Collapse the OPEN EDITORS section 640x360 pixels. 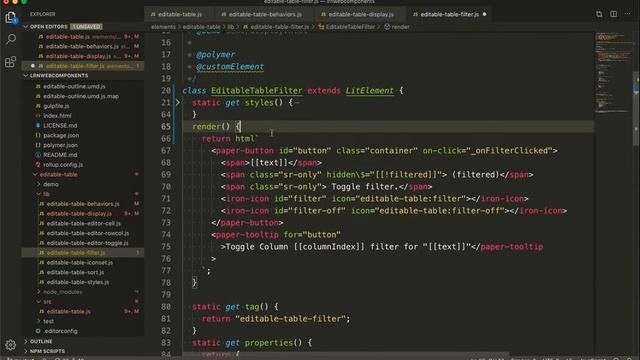tap(26, 27)
